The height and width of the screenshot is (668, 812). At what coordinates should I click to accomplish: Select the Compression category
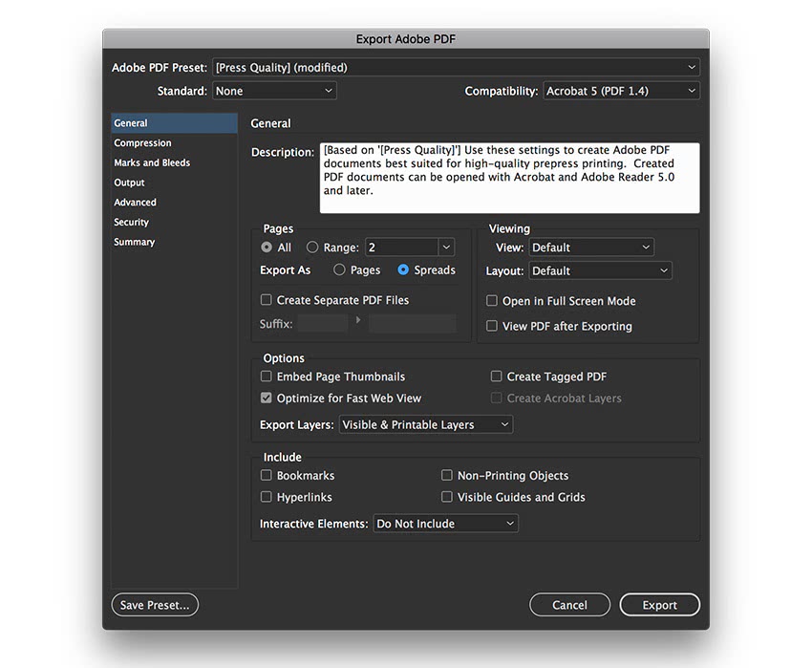click(x=143, y=143)
